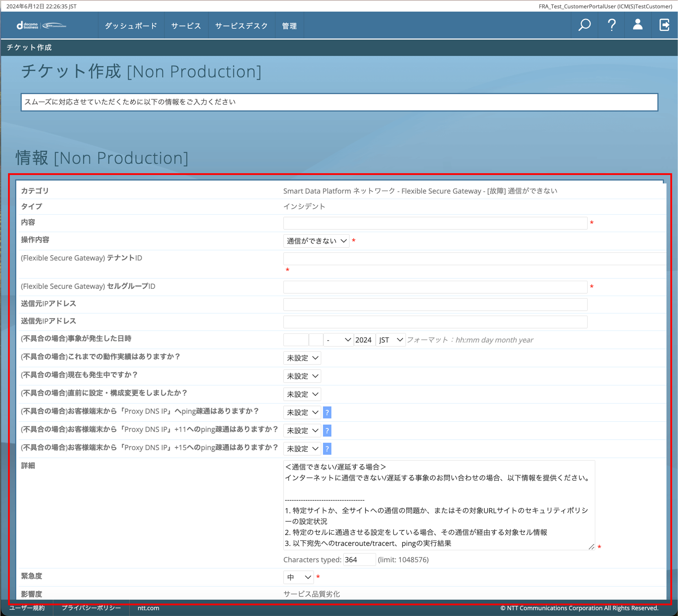678x616 pixels.
Task: Open 現在も発生中ですか dropdown
Action: coord(302,376)
